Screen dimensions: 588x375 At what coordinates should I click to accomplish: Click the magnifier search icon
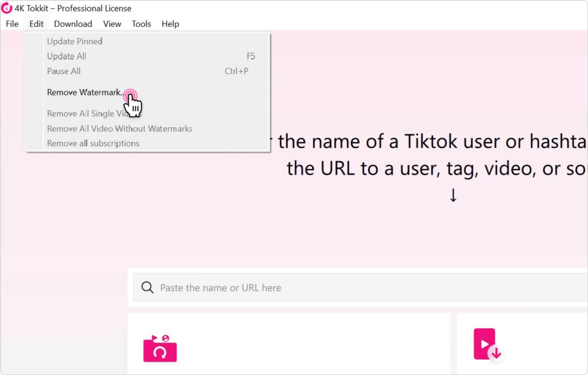[147, 287]
